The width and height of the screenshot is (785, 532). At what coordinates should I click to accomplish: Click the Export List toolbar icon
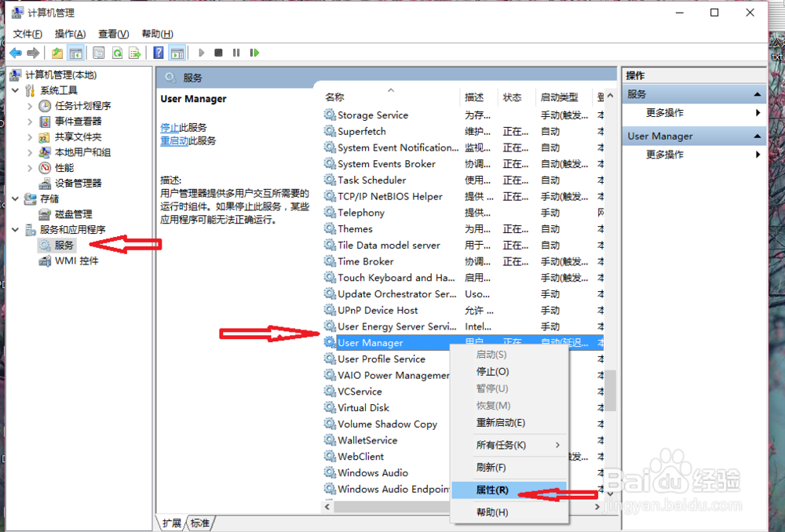pyautogui.click(x=136, y=53)
